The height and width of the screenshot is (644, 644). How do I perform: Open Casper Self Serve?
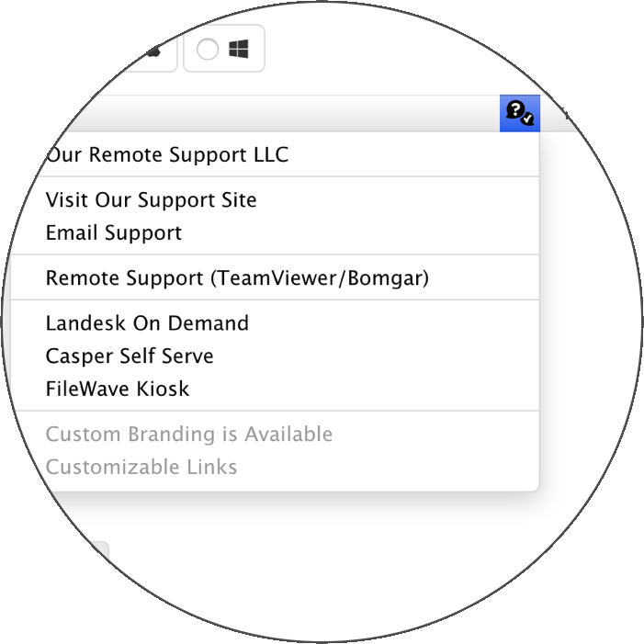(130, 356)
